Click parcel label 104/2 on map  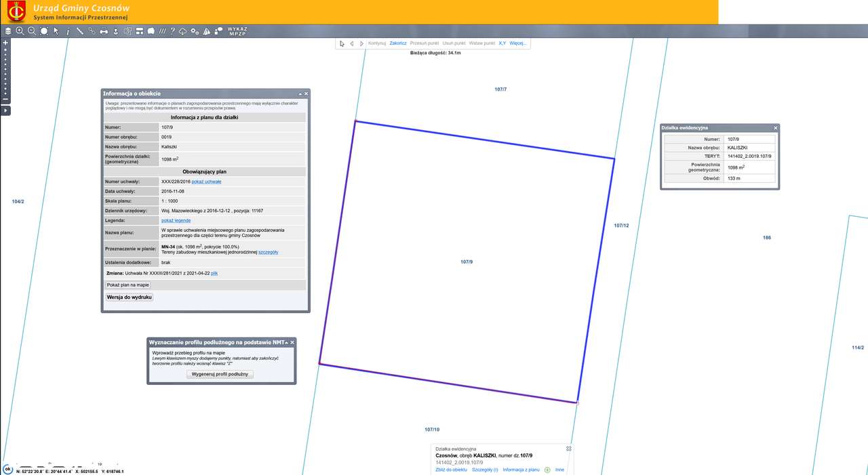tap(18, 202)
